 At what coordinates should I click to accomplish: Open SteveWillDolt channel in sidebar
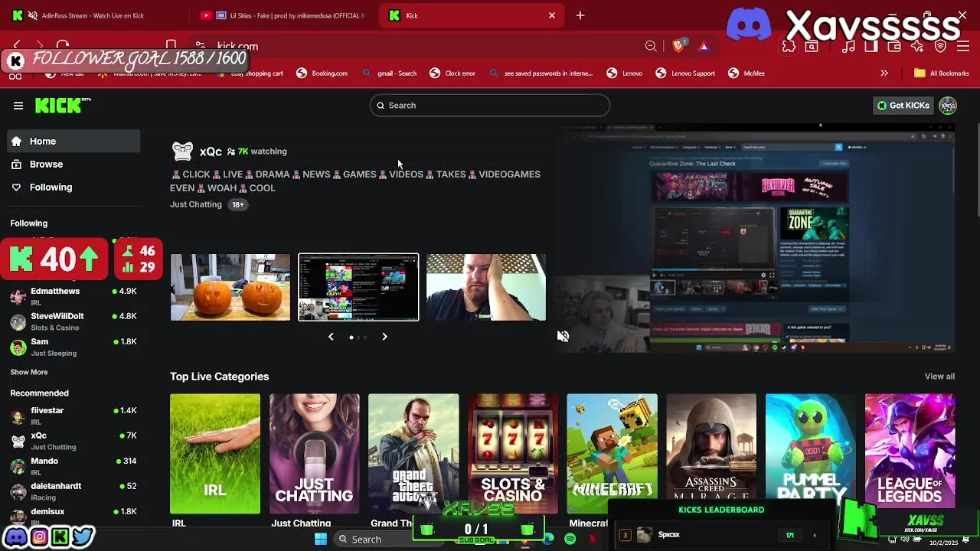(74, 321)
